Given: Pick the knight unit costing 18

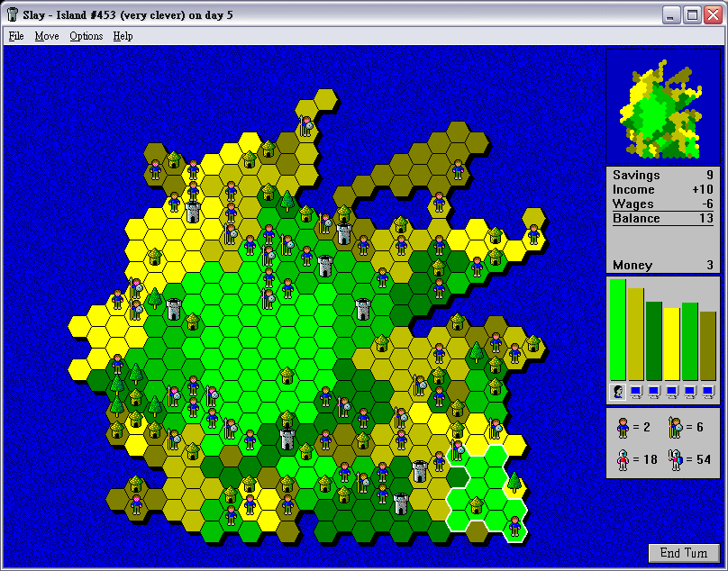Looking at the screenshot, I should 623,460.
